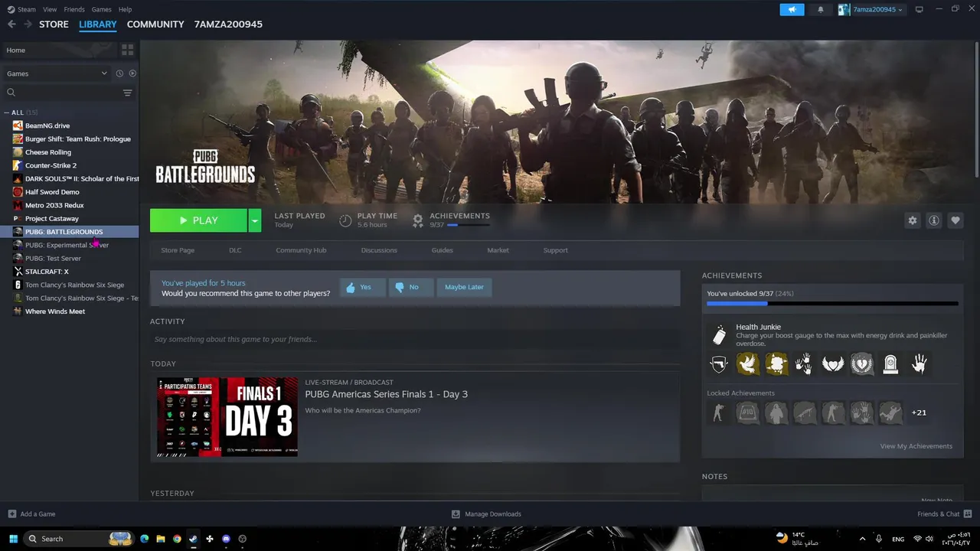This screenshot has width=980, height=551.
Task: Click the achievements progress bar in header
Action: point(469,225)
